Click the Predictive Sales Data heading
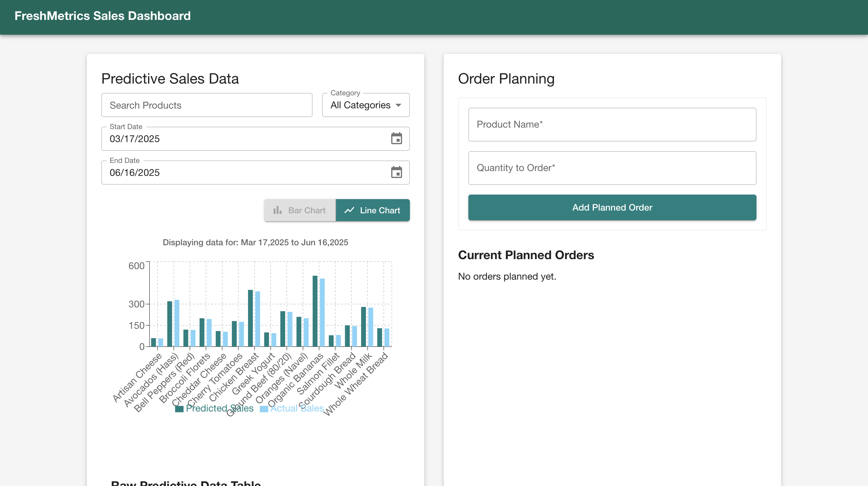 pos(170,78)
